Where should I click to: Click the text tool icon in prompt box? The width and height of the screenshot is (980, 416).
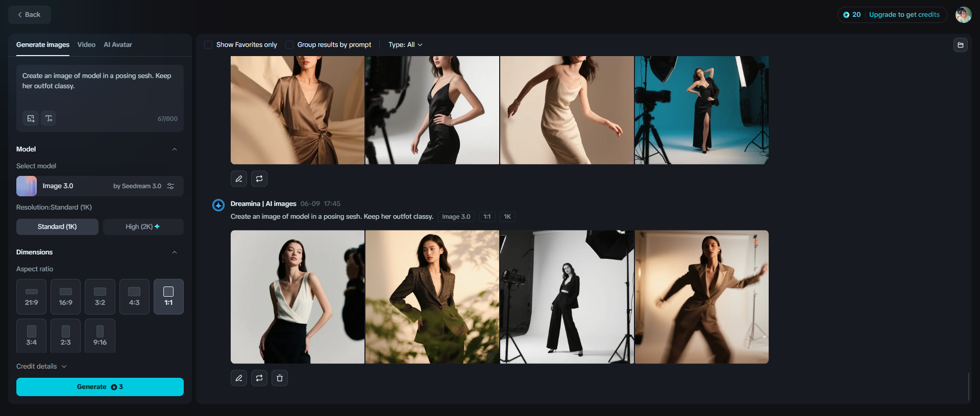click(48, 118)
